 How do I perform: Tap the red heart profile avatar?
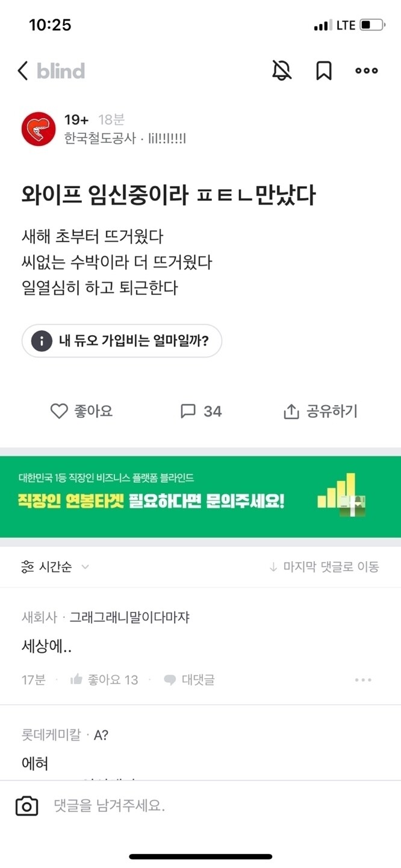(x=39, y=129)
